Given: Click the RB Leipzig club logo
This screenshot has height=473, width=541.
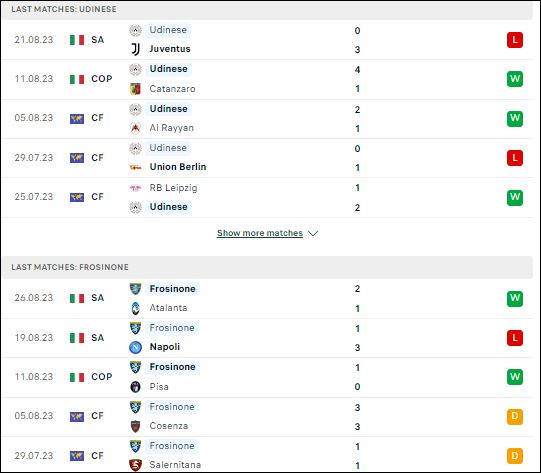Looking at the screenshot, I should [x=135, y=188].
